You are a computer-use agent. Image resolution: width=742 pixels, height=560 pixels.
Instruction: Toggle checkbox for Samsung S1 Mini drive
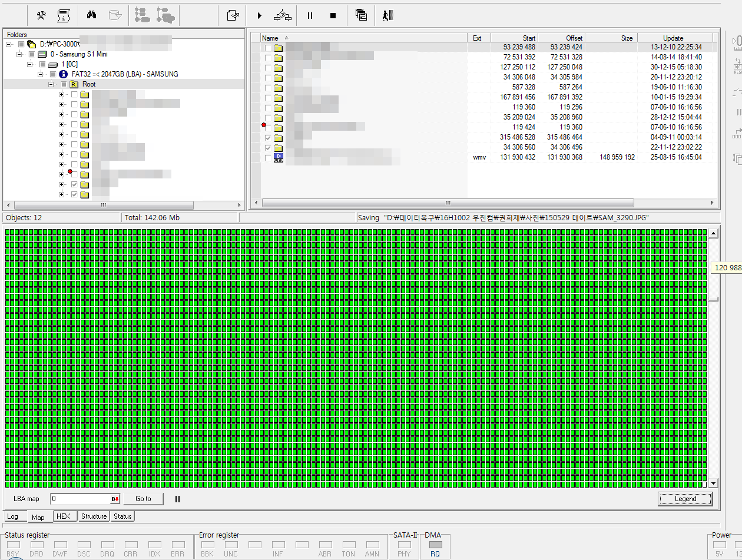point(31,54)
